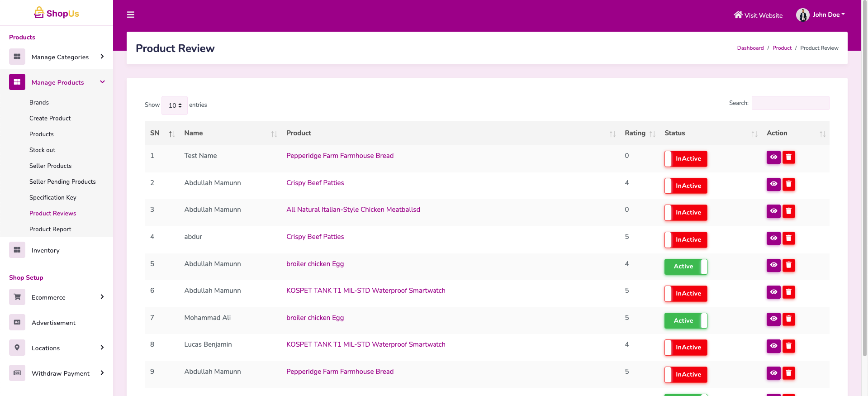Viewport: 868px width, 396px height.
Task: Toggle the Active status on row 5
Action: coord(685,267)
